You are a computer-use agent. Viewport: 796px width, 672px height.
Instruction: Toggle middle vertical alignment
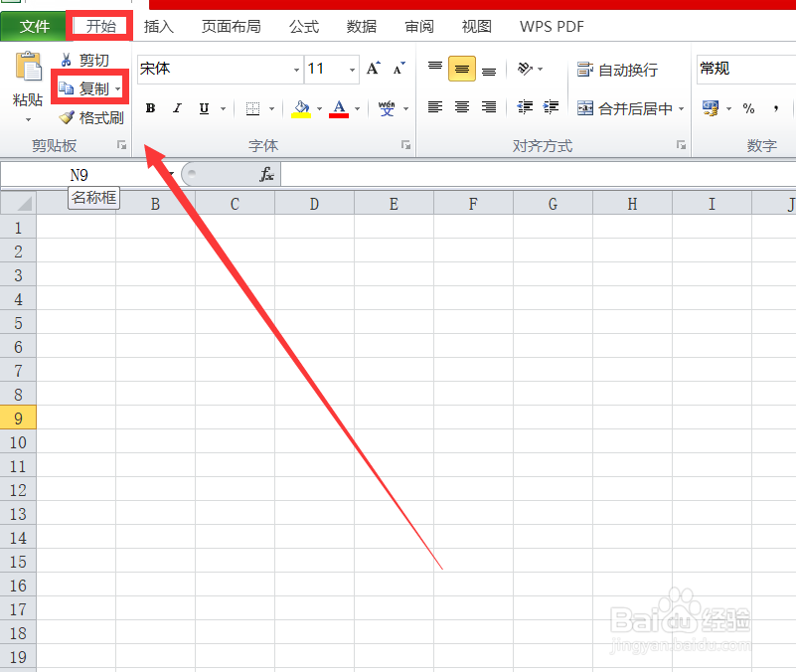(462, 69)
